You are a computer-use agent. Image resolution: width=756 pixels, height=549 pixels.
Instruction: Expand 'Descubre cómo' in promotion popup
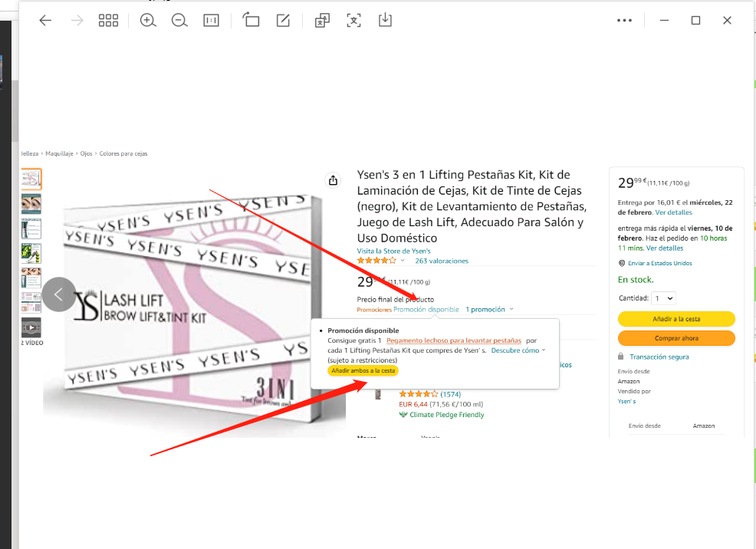pos(518,350)
